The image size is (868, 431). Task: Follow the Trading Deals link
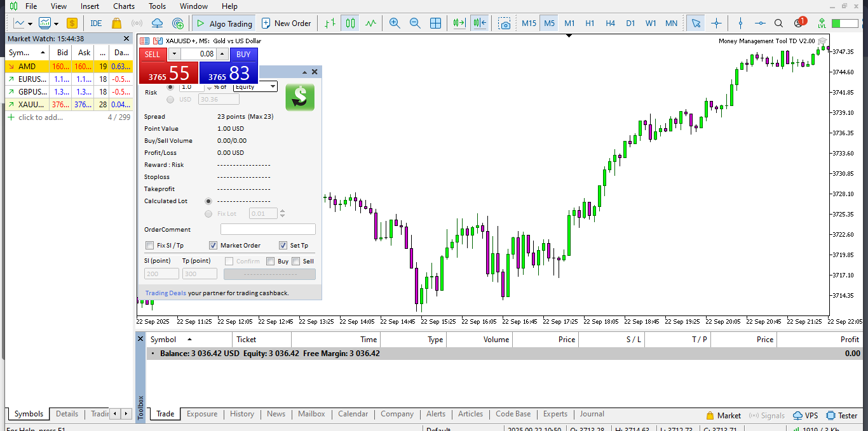[x=165, y=293]
